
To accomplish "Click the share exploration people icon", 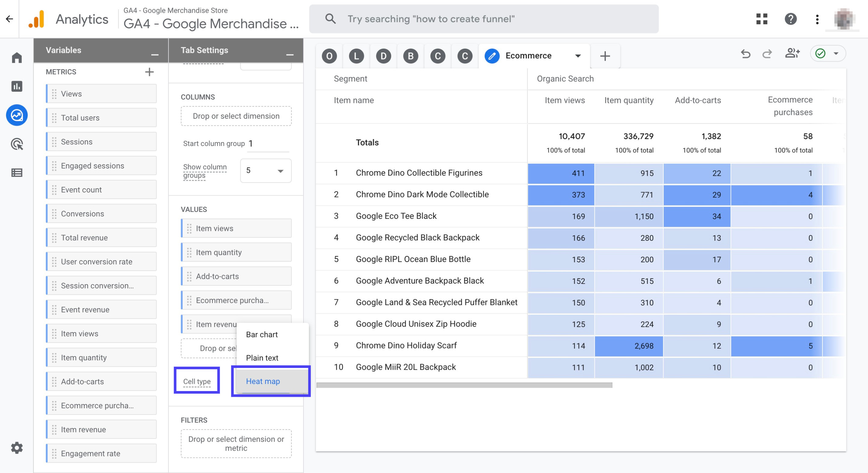I will tap(792, 53).
